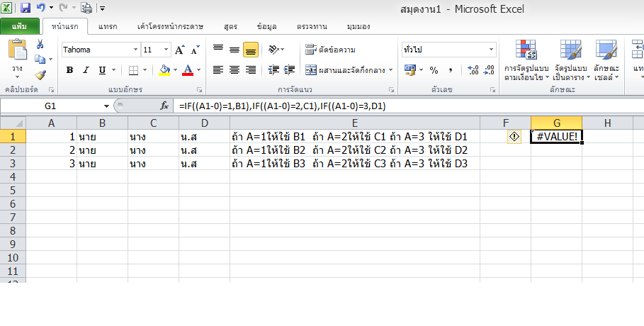Switch to the ข้อมูล Data tab
The image size is (644, 326).
(x=267, y=26)
